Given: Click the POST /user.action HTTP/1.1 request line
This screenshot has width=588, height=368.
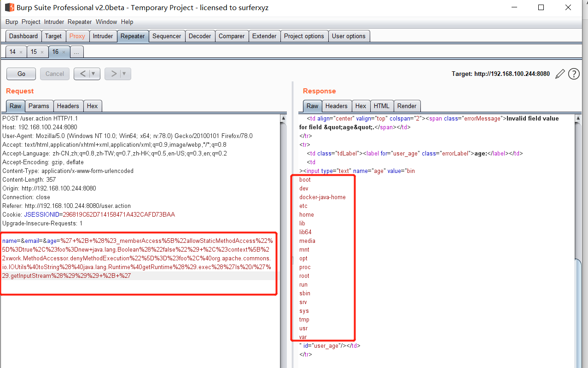Looking at the screenshot, I should (40, 118).
